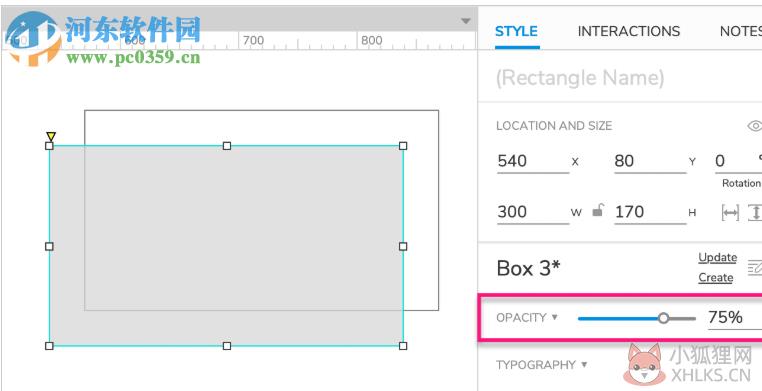Click the yellow corner radius triangle handle

51,136
